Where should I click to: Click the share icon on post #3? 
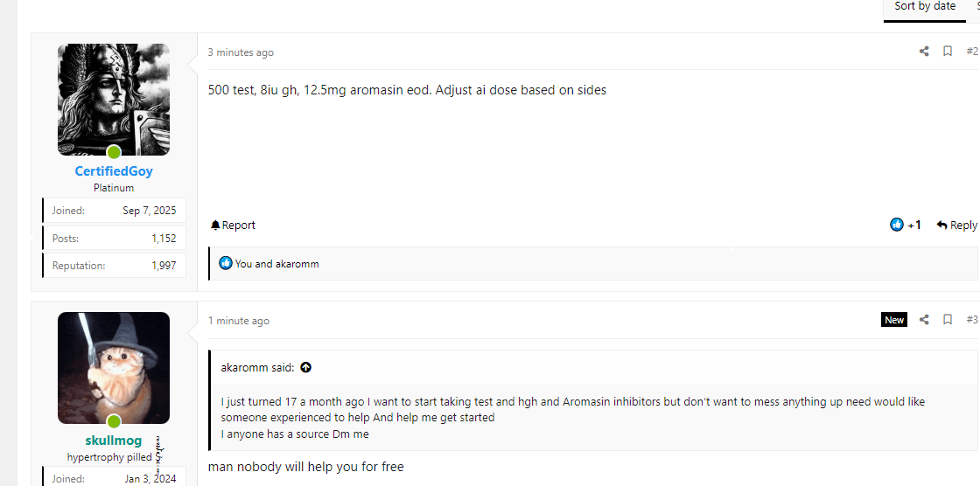point(924,320)
